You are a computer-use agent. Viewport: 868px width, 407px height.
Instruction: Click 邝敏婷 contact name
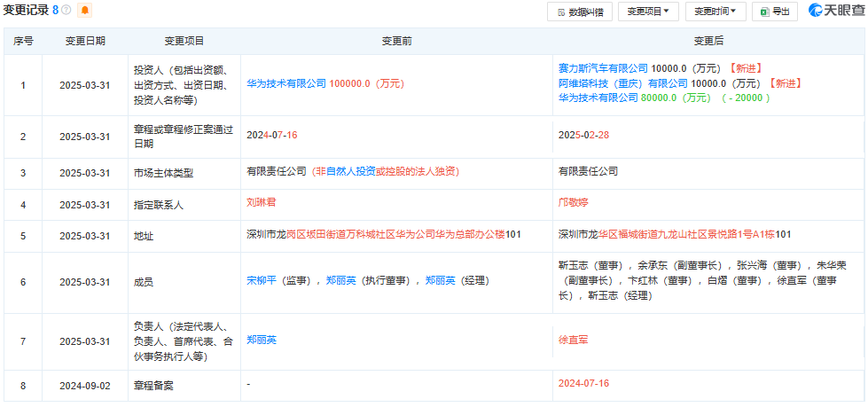click(x=574, y=203)
